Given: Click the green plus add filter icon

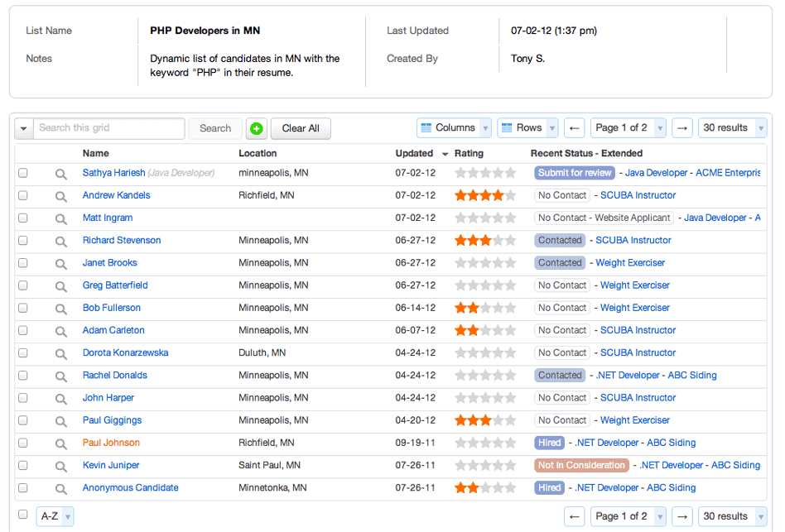Looking at the screenshot, I should point(257,128).
